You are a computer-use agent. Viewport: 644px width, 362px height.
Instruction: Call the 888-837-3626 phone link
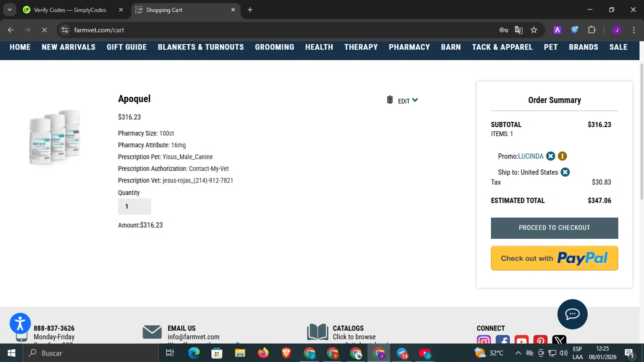pyautogui.click(x=54, y=328)
